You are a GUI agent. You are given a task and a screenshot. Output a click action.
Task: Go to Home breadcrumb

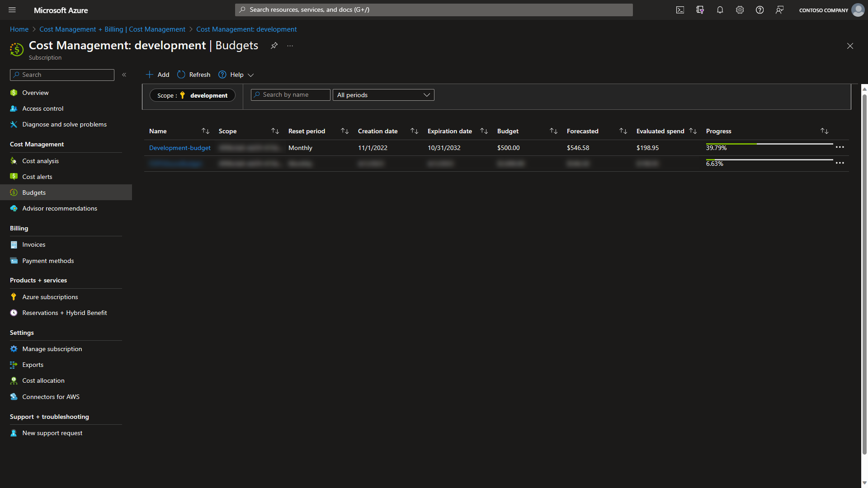pyautogui.click(x=19, y=29)
